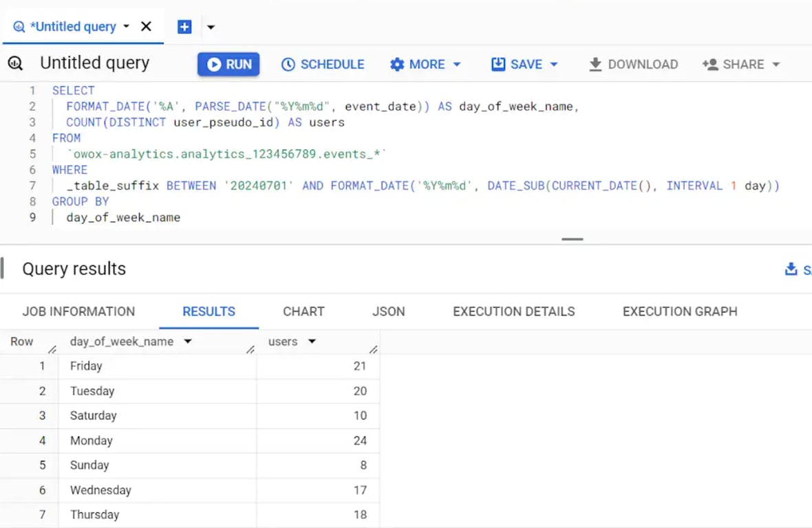
Task: Click the editor pane divider handle
Action: tap(573, 239)
